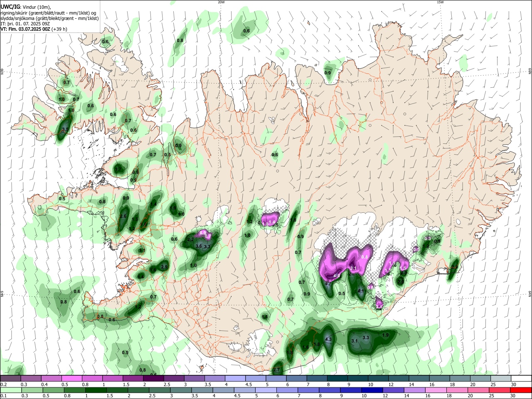Click the deep blue 10 swatch in lower legend row
The width and height of the screenshot is (532, 399).
coord(372,390)
